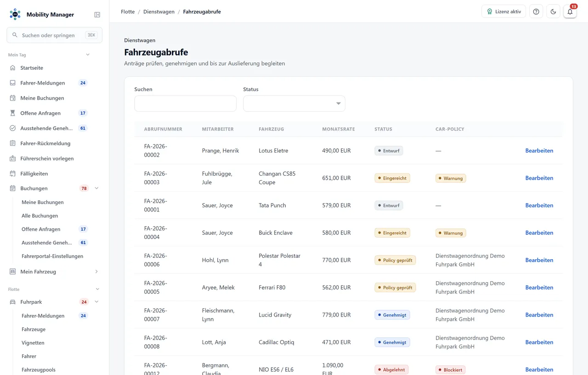Viewport: 588px width, 375px height.
Task: Toggle dark mode with the moon icon
Action: coord(553,11)
